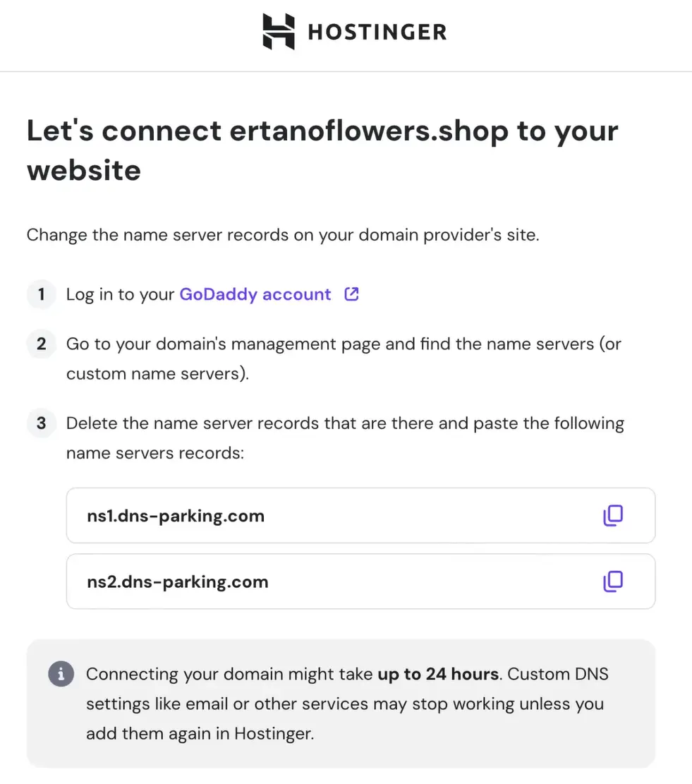Click the gray 24-hour warning notice box
692x784 pixels.
341,703
